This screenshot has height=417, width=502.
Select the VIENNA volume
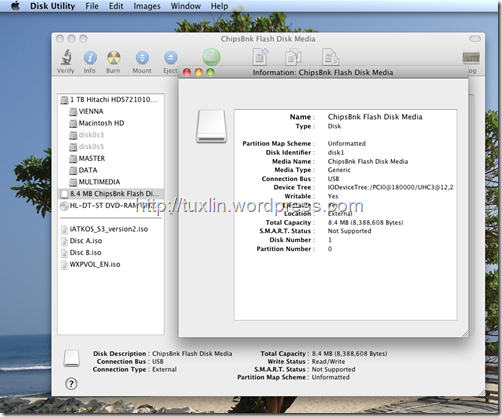[x=111, y=111]
